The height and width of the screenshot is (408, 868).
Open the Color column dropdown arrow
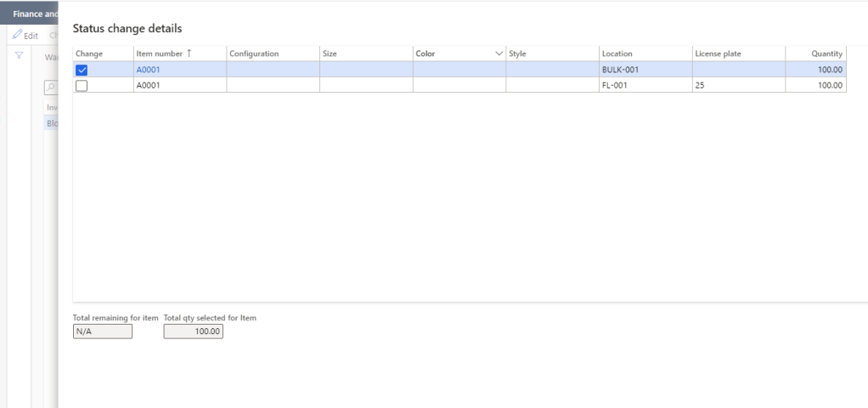(x=499, y=54)
